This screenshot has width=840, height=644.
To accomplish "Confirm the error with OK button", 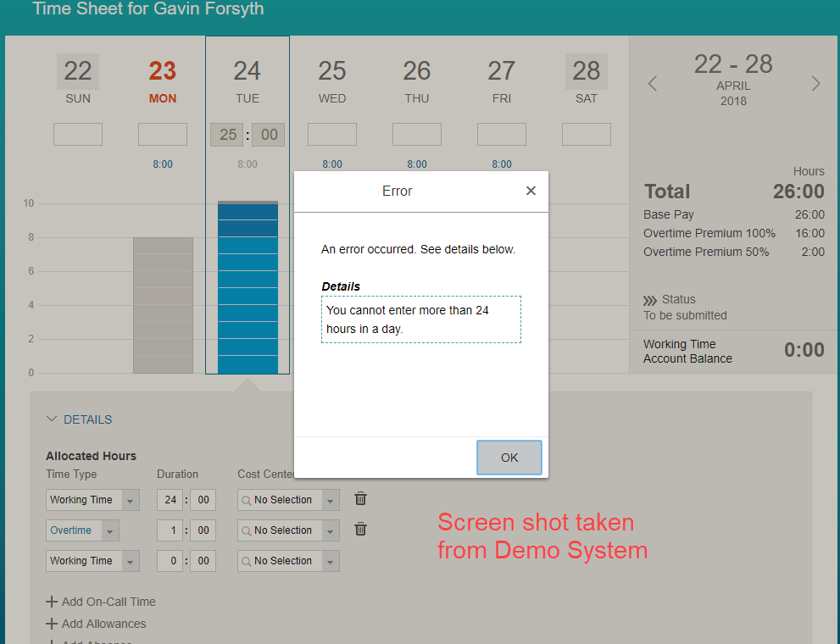I will [x=509, y=458].
